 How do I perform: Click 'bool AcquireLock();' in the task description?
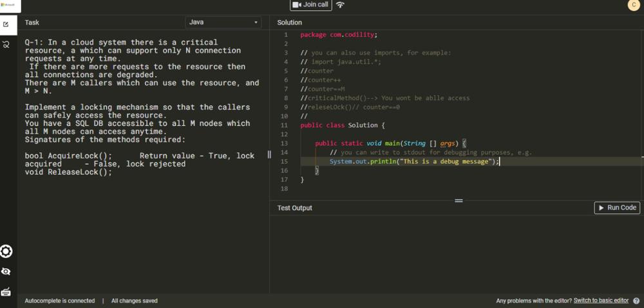tap(69, 156)
